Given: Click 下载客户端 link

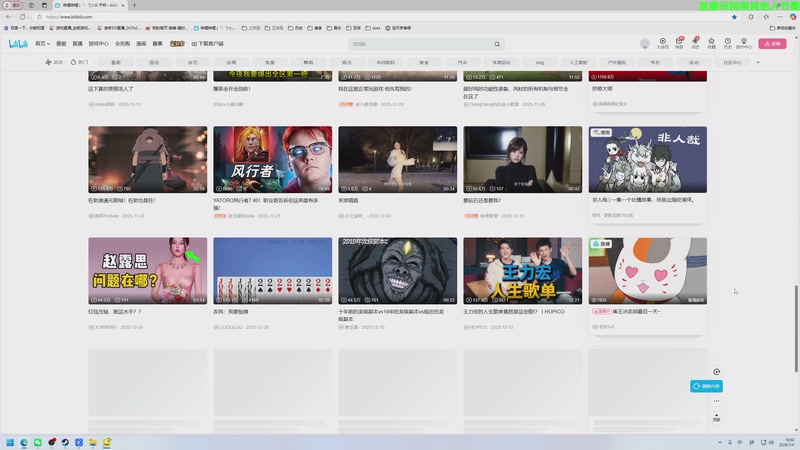Looking at the screenshot, I should [x=208, y=44].
